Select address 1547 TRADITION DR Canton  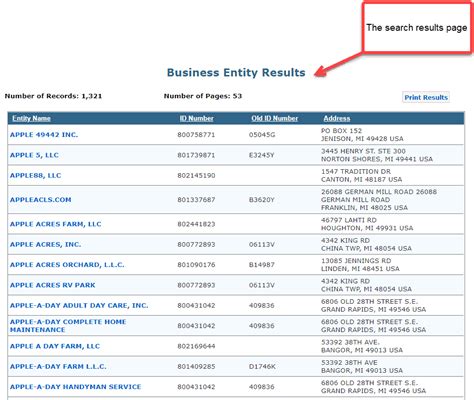pyautogui.click(x=361, y=175)
